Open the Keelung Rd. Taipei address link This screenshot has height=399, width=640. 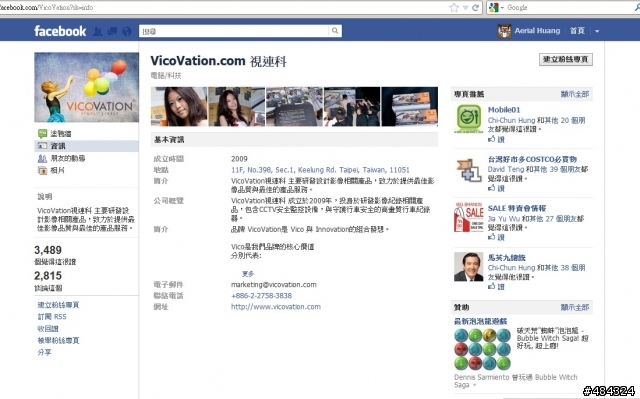coord(320,170)
